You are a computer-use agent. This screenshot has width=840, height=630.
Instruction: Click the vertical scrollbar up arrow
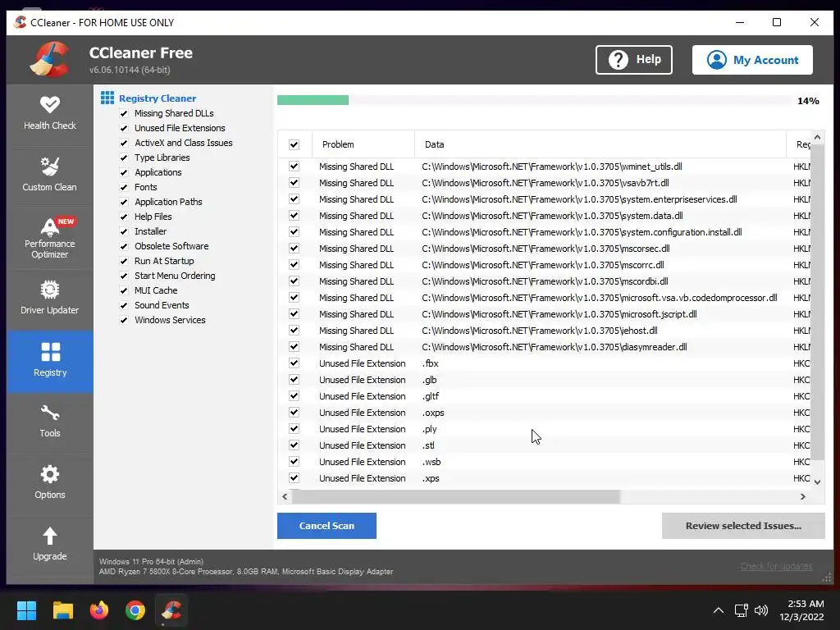817,137
